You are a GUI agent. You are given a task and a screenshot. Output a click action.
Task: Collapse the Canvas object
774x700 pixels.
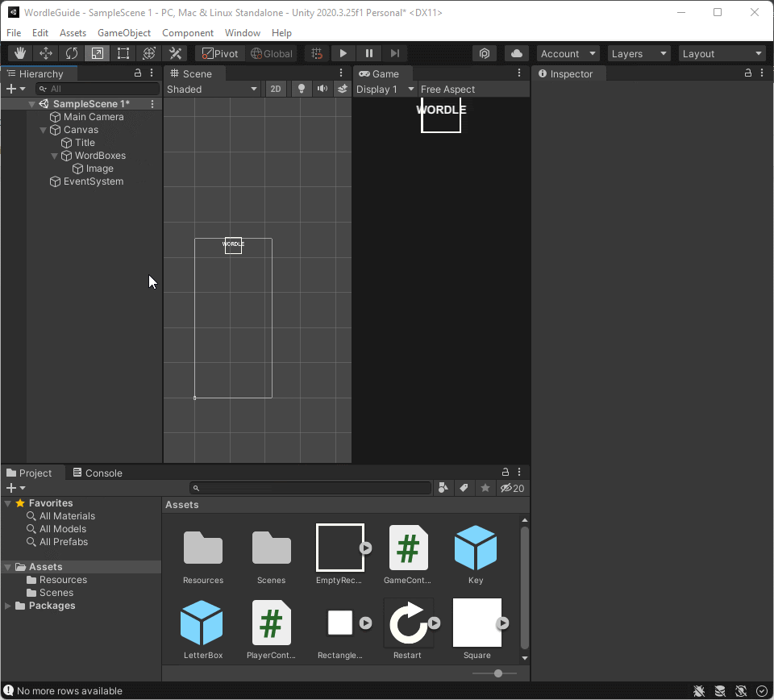[x=43, y=130]
